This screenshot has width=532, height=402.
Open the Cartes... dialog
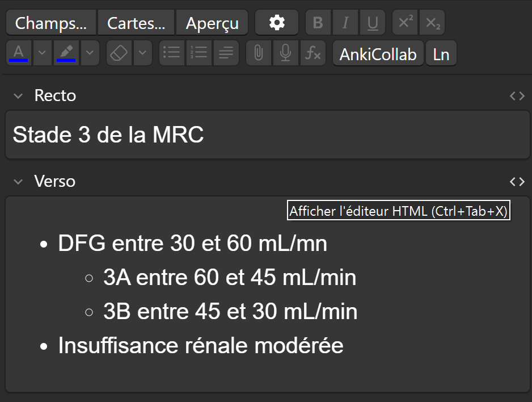pyautogui.click(x=136, y=23)
